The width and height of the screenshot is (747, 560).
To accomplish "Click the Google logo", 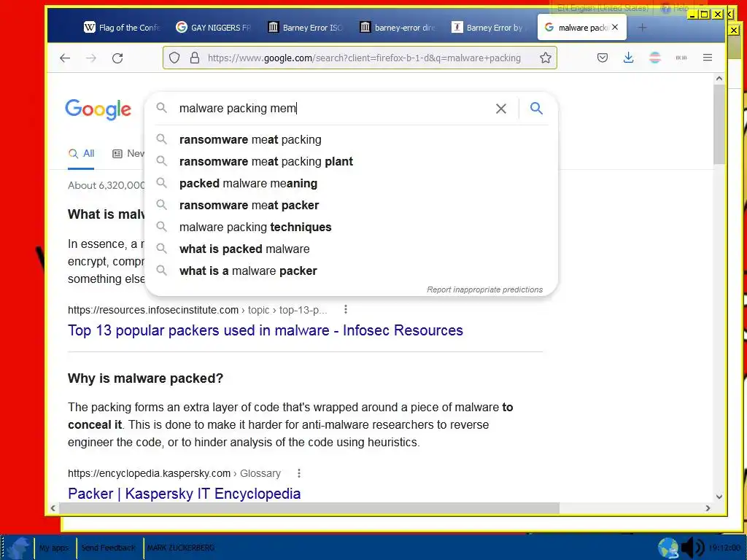I will (x=98, y=109).
